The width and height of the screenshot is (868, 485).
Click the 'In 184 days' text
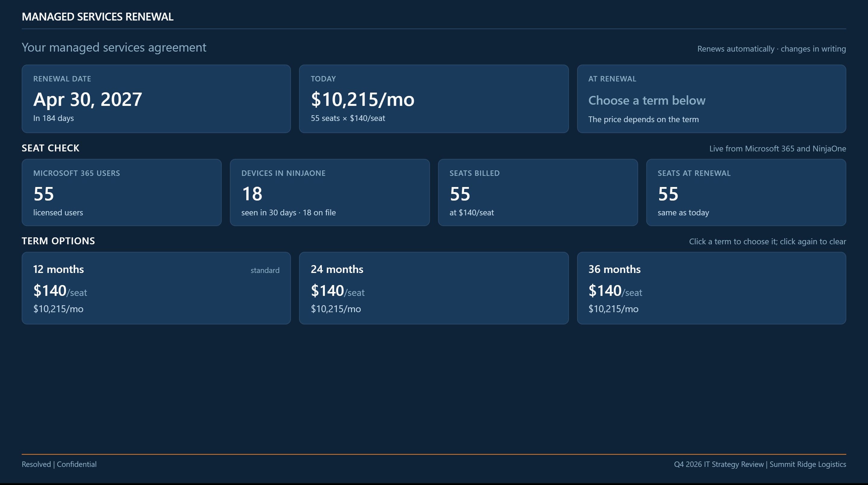(x=54, y=118)
